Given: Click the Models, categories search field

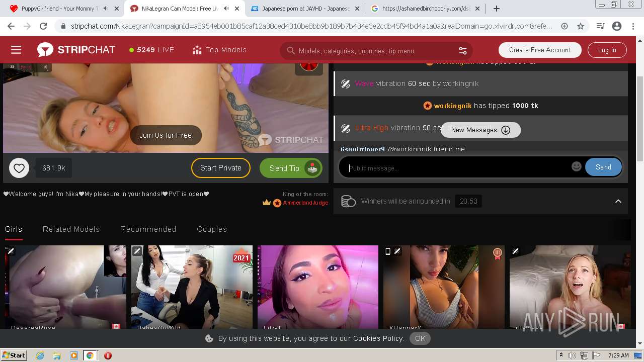Looking at the screenshot, I should (375, 51).
